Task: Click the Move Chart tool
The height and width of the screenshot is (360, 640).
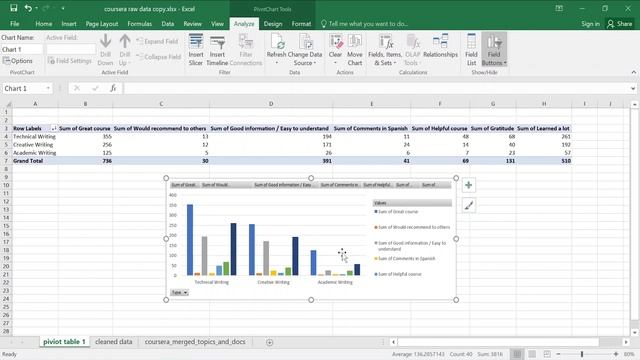Action: 355,49
